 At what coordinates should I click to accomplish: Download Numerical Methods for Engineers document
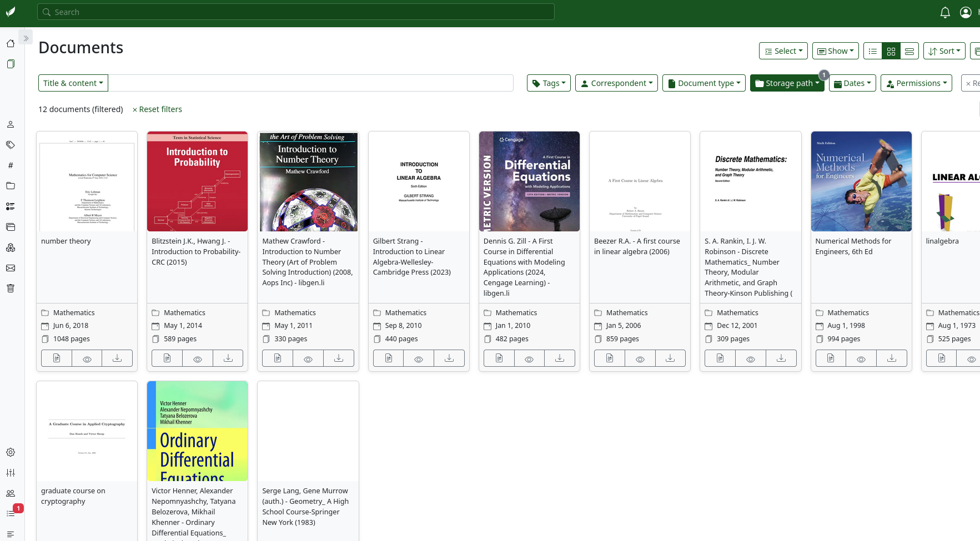pyautogui.click(x=892, y=358)
